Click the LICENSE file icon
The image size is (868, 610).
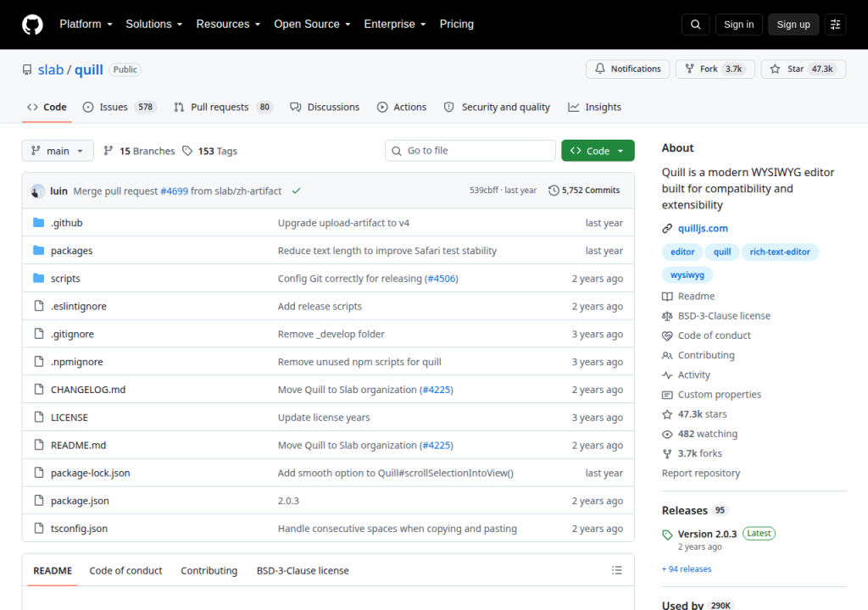coord(39,417)
